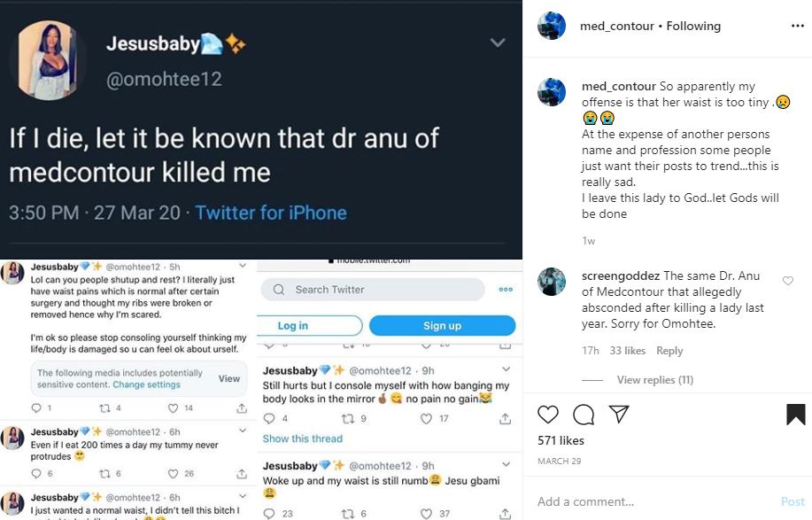Open med_contour profile picture in header
This screenshot has height=520, width=812.
(552, 26)
